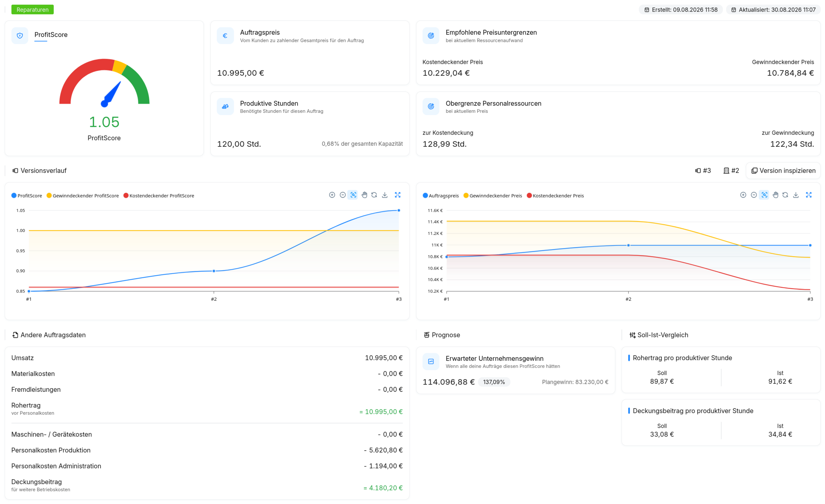Click the Erstellt date badge
The height and width of the screenshot is (504, 825).
681,10
